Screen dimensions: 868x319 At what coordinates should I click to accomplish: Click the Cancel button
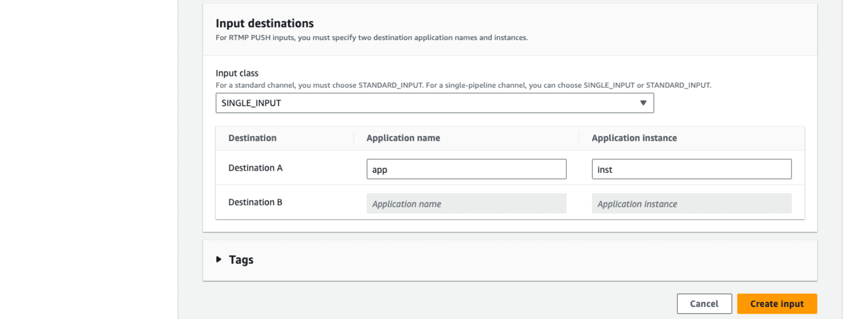click(x=704, y=304)
